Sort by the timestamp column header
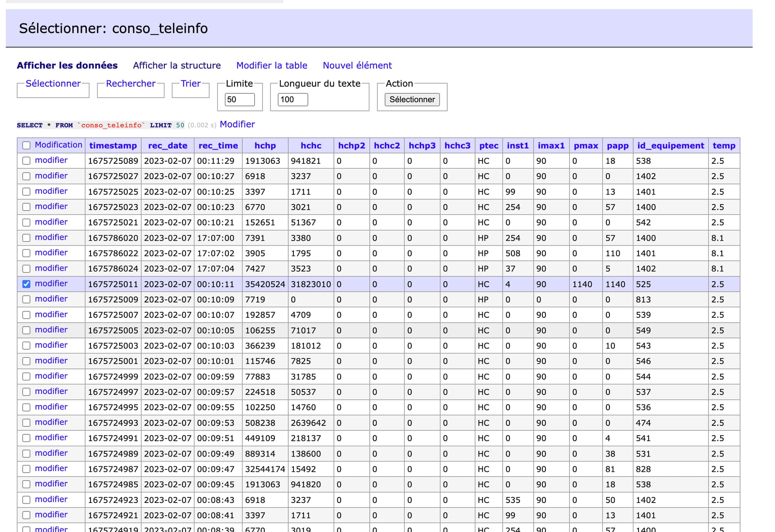The image size is (775, 532). coord(113,146)
